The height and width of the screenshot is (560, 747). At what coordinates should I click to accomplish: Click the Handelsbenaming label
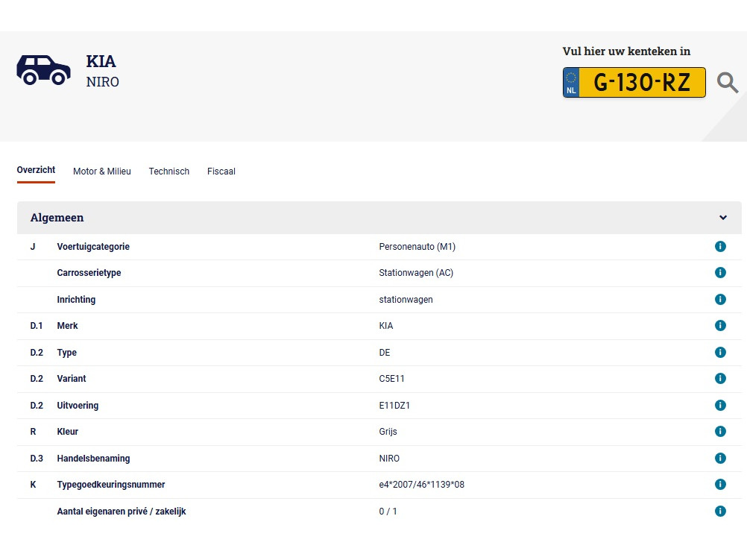point(93,458)
